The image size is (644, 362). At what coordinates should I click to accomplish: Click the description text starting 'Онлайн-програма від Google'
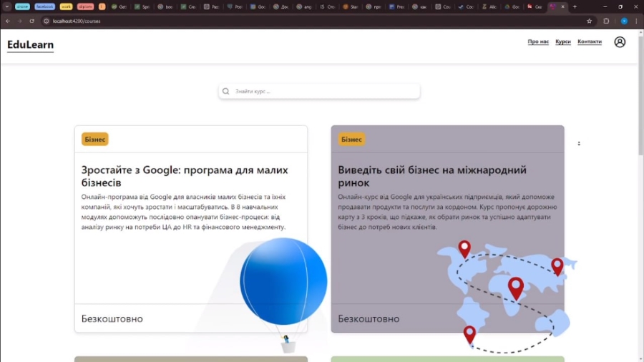pos(184,212)
